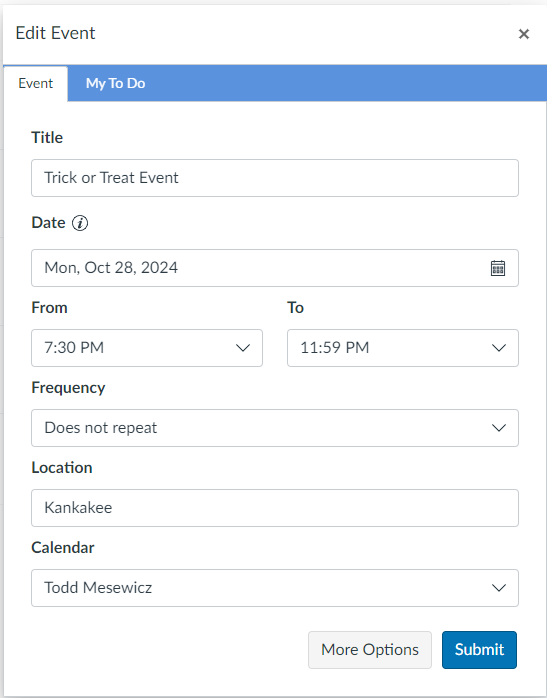The height and width of the screenshot is (698, 547).
Task: Click the More Options button
Action: [x=370, y=649]
